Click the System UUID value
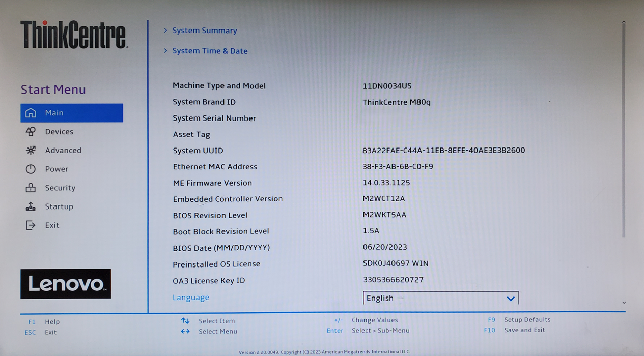This screenshot has width=644, height=356. pos(444,151)
